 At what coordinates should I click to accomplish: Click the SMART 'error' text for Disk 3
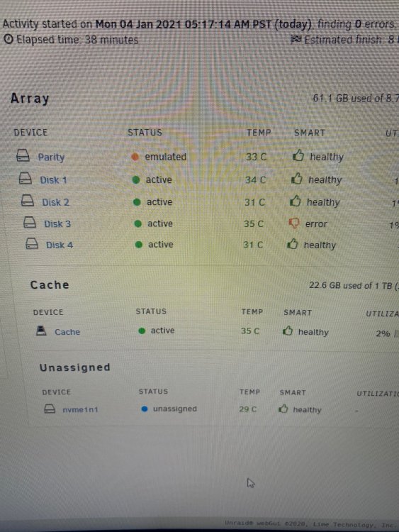316,224
